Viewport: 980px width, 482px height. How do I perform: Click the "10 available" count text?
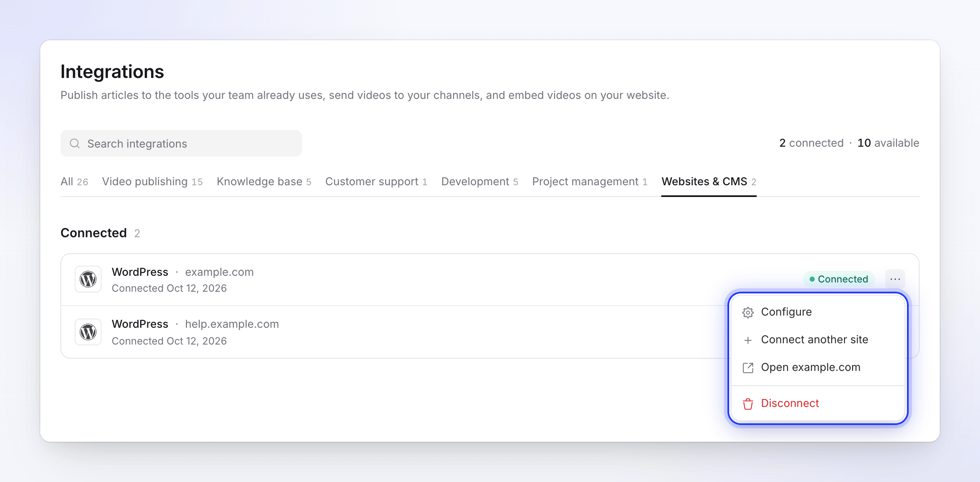click(x=888, y=143)
